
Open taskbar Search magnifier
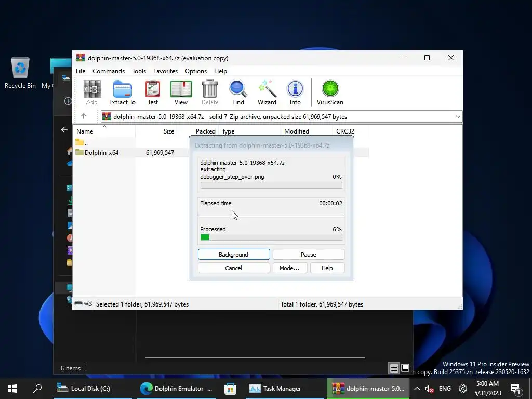[x=37, y=389]
